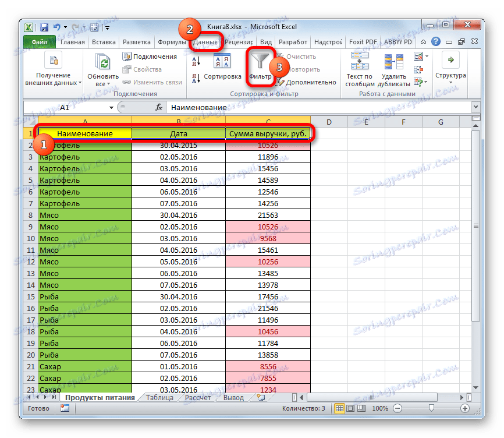This screenshot has height=438, width=504.
Task: Sort ascending А to Я
Action: point(196,61)
